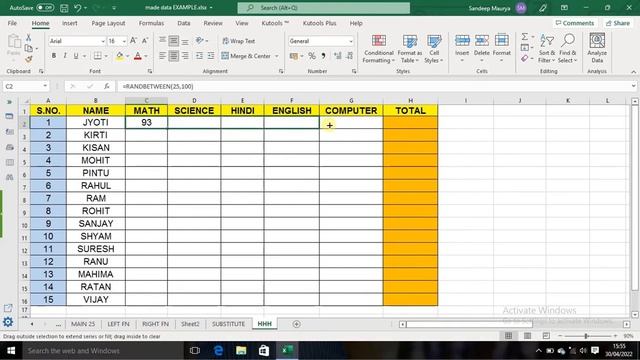The width and height of the screenshot is (640, 360).
Task: Toggle Align Left
Action: point(162,56)
